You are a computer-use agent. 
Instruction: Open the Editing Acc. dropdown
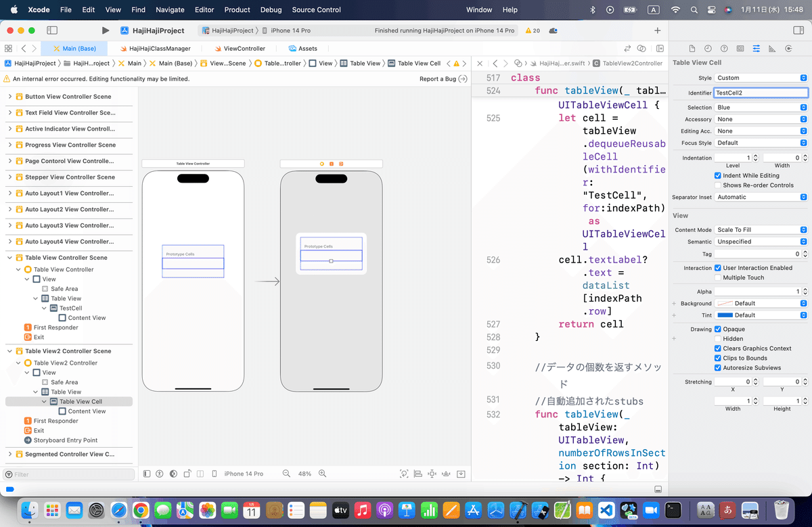tap(761, 131)
